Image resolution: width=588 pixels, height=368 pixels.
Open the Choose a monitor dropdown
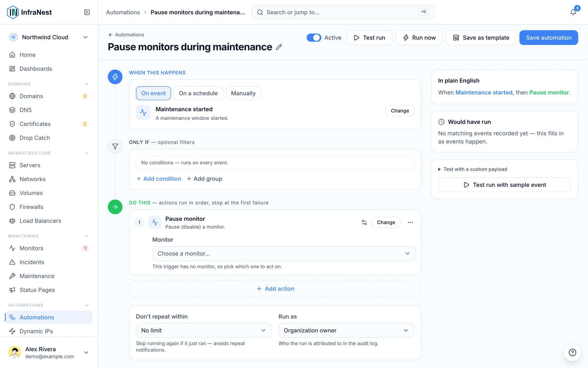pyautogui.click(x=284, y=254)
